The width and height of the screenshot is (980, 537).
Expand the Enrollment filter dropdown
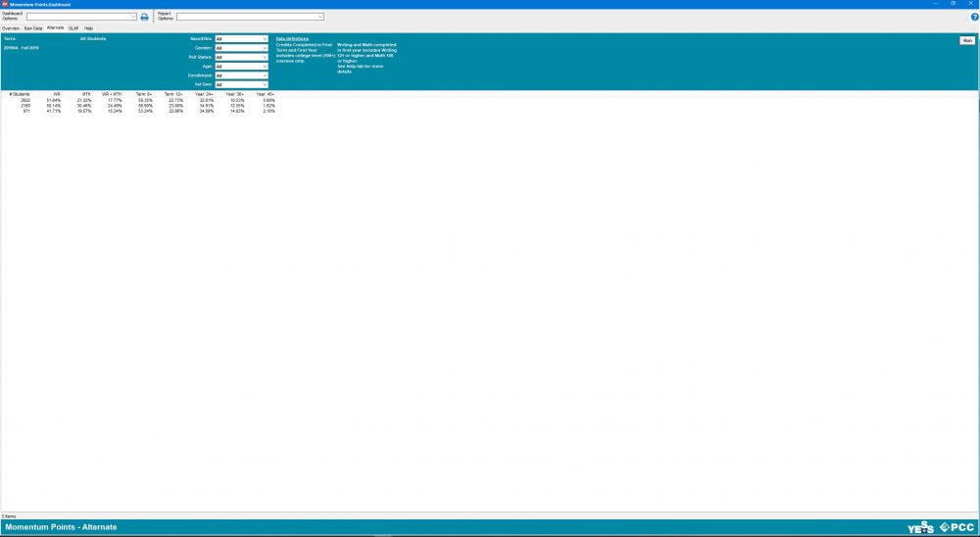(241, 75)
